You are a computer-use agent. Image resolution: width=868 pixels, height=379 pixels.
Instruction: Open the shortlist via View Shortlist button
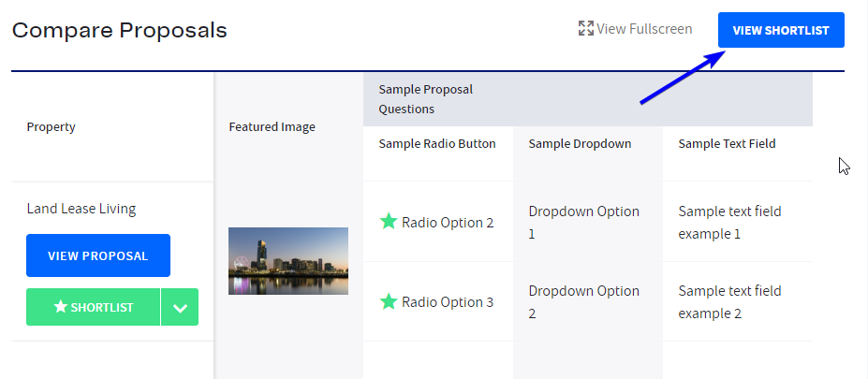(780, 30)
